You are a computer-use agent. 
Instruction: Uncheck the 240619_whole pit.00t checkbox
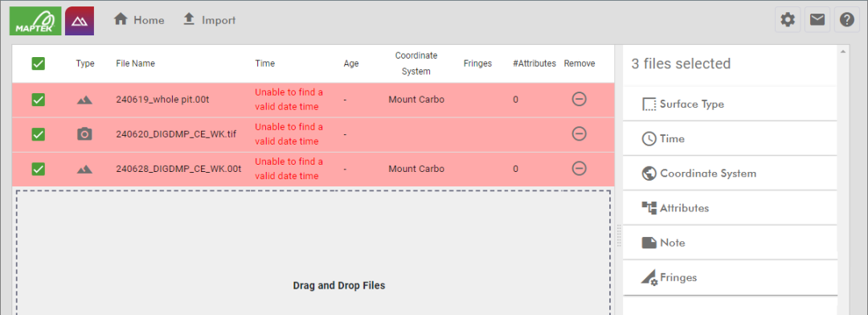[x=39, y=100]
